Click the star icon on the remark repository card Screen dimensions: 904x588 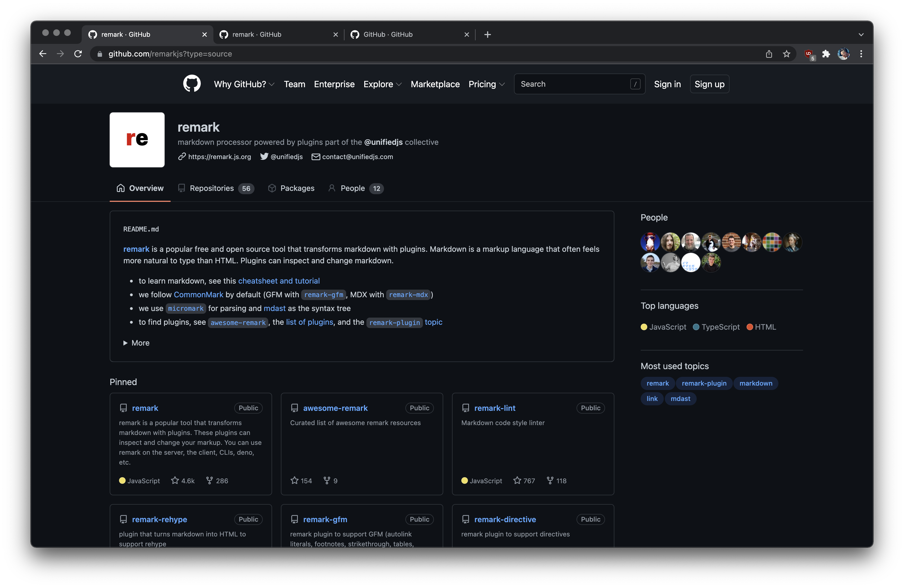coord(175,480)
